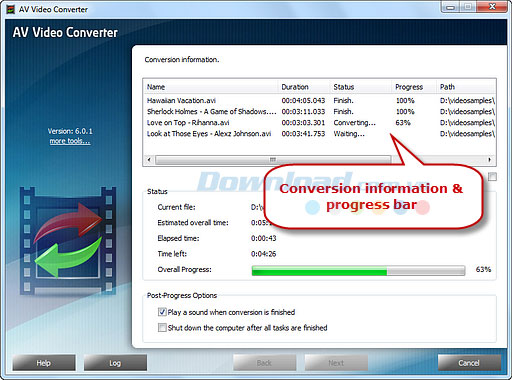
Task: Click the AV Video Converter title bar icon
Action: [x=11, y=9]
